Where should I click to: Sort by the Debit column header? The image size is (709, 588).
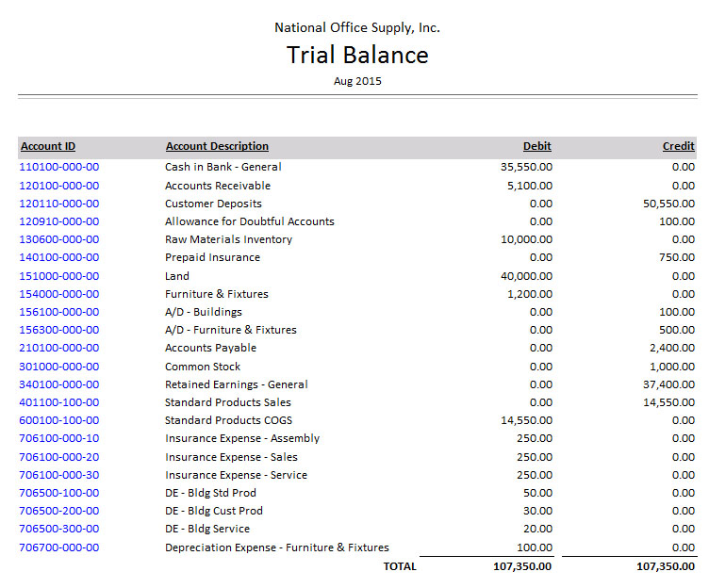(537, 146)
